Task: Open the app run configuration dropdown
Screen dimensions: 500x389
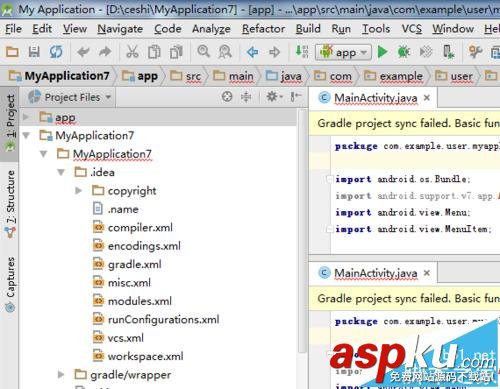Action: [x=343, y=52]
